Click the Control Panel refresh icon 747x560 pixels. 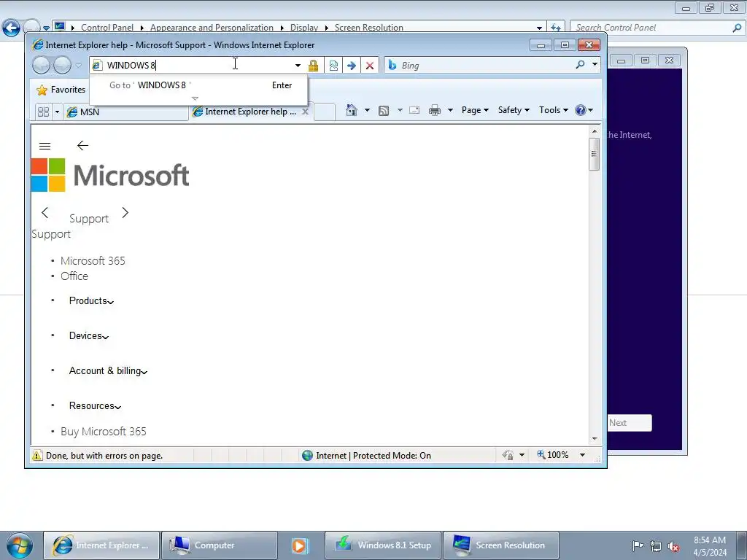click(x=555, y=28)
